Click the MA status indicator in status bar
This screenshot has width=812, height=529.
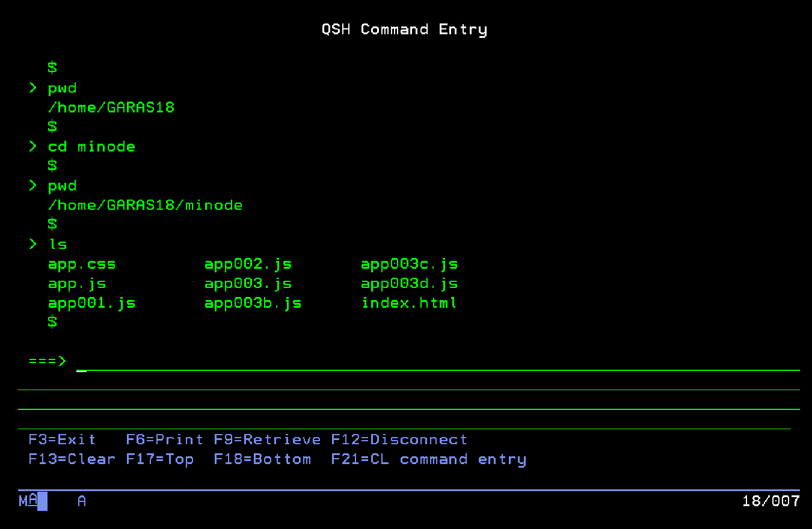[27, 501]
